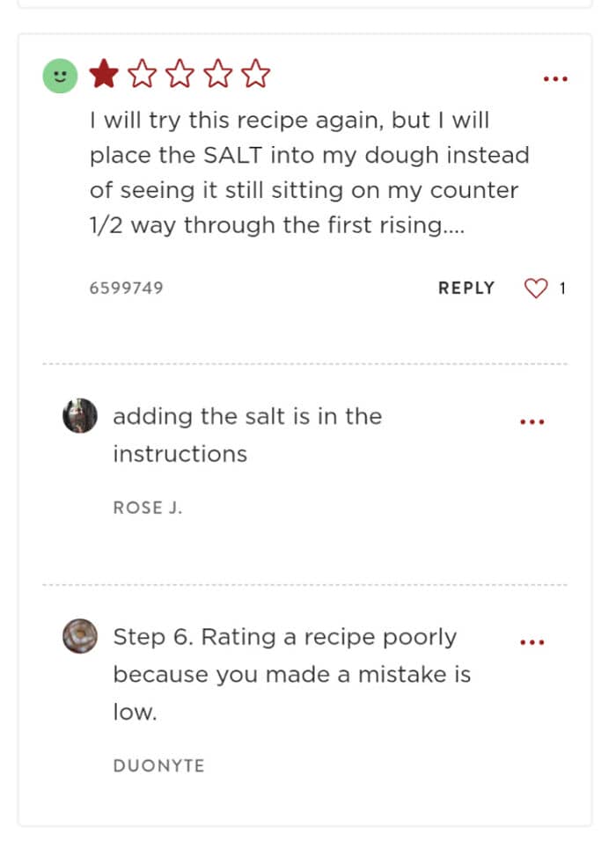The image size is (616, 849).
Task: Like the review with the heart icon
Action: coord(536,288)
